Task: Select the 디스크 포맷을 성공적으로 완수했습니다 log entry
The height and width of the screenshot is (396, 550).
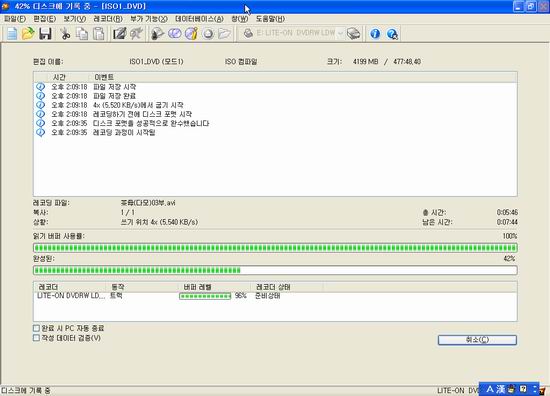Action: pyautogui.click(x=151, y=123)
